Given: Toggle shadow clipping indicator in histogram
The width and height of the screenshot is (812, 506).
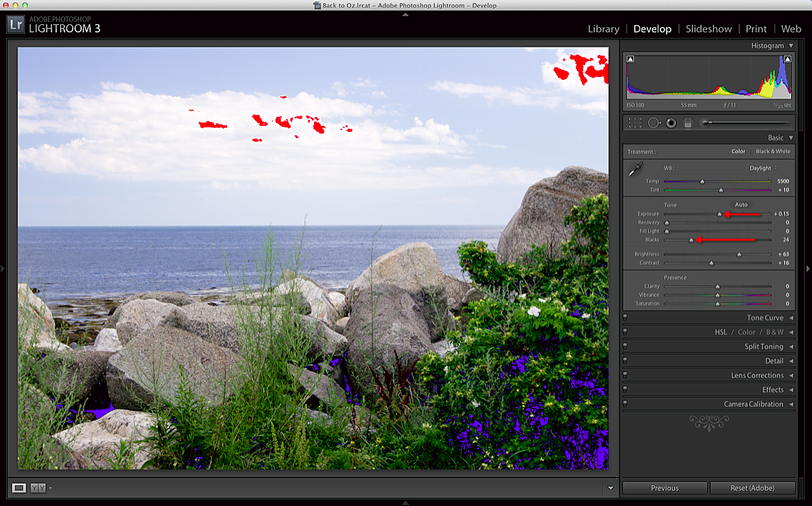Looking at the screenshot, I should [x=631, y=60].
